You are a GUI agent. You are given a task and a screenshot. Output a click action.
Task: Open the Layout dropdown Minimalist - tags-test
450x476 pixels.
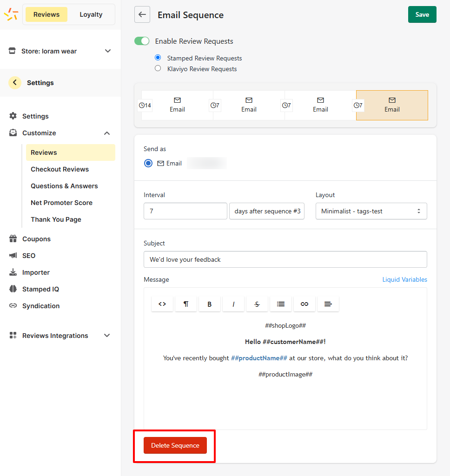tap(371, 211)
